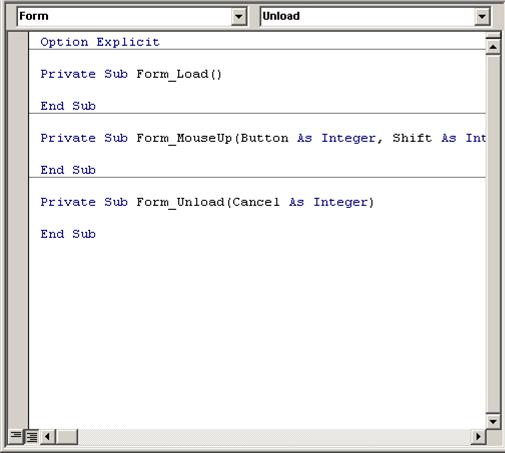Image resolution: width=505 pixels, height=453 pixels.
Task: Click the Unload procedure combo box field
Action: click(375, 16)
